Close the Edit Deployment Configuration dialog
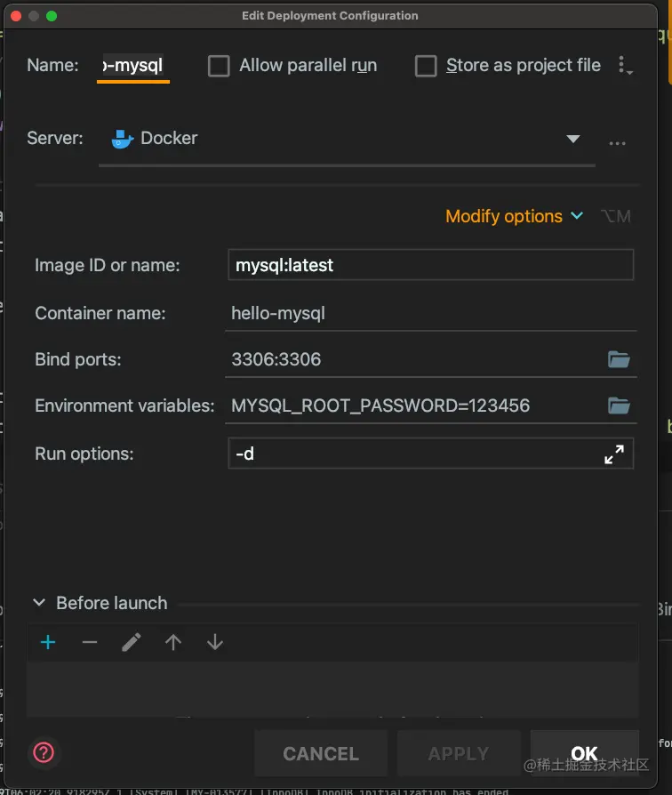Viewport: 672px width, 795px height. pyautogui.click(x=16, y=16)
